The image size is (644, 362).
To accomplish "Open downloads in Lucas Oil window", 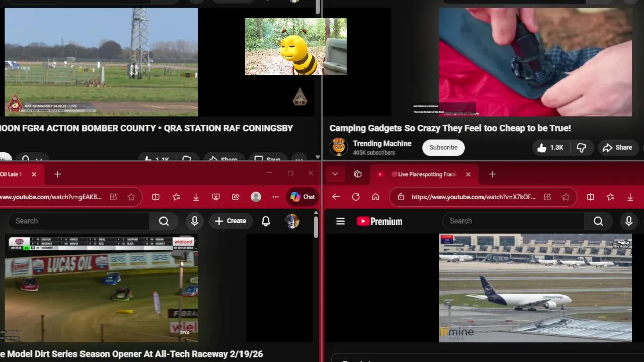I will coord(196,197).
